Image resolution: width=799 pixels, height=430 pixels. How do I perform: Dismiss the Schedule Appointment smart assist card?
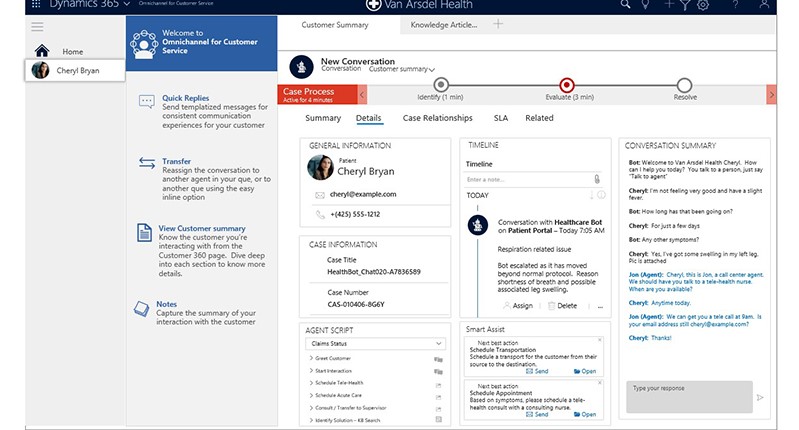coord(600,382)
